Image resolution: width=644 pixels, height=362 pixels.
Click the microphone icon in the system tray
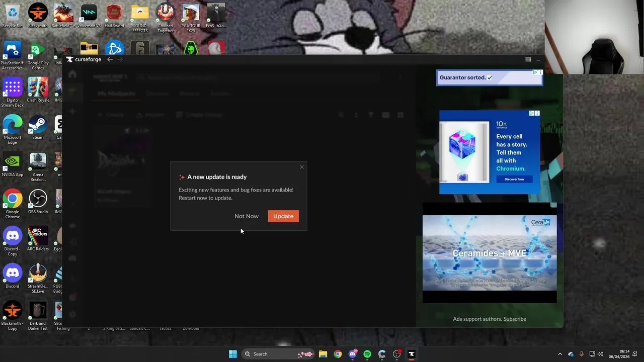581,354
